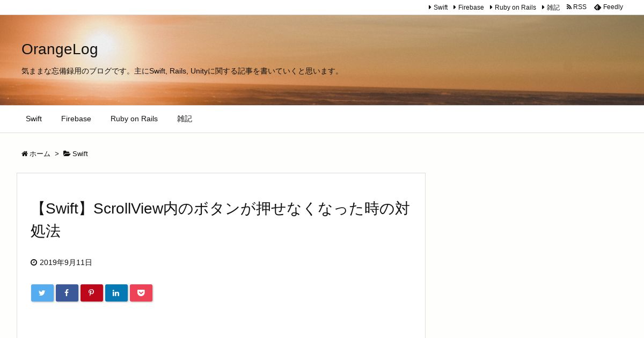This screenshot has height=338, width=644.
Task: Follow the blog on Feedly
Action: (609, 7)
